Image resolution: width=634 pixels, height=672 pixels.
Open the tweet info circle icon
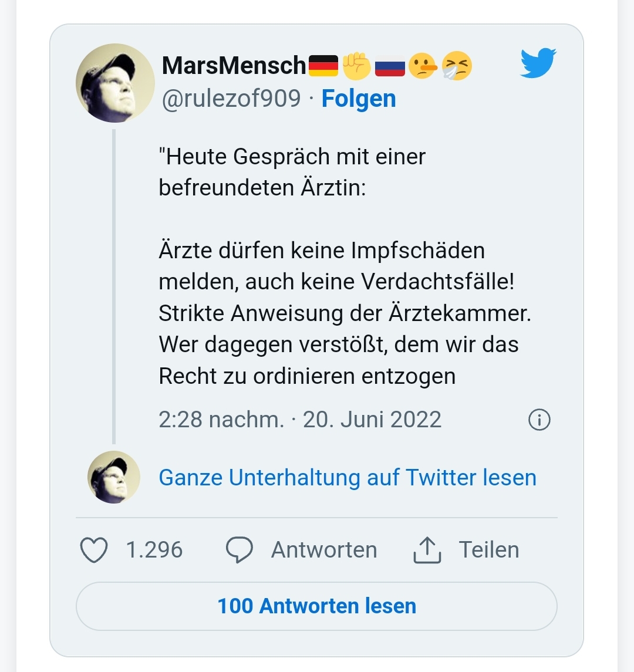(539, 420)
